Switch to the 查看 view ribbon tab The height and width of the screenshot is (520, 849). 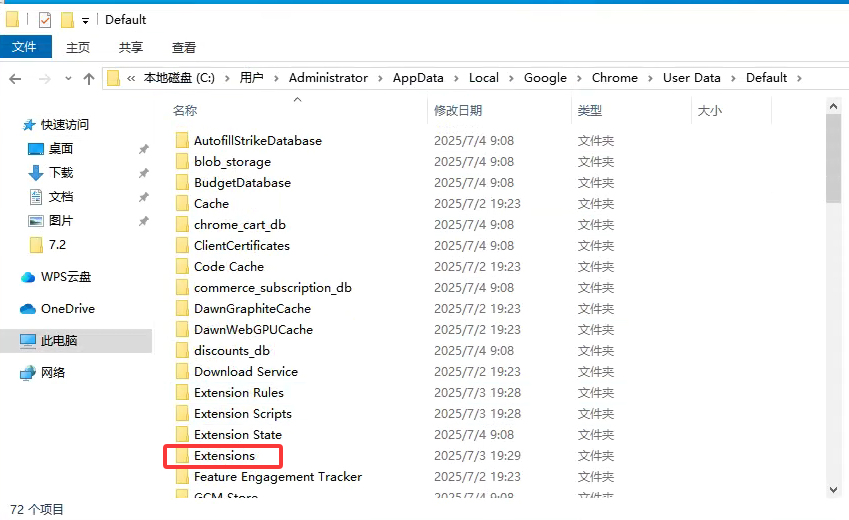[x=184, y=47]
